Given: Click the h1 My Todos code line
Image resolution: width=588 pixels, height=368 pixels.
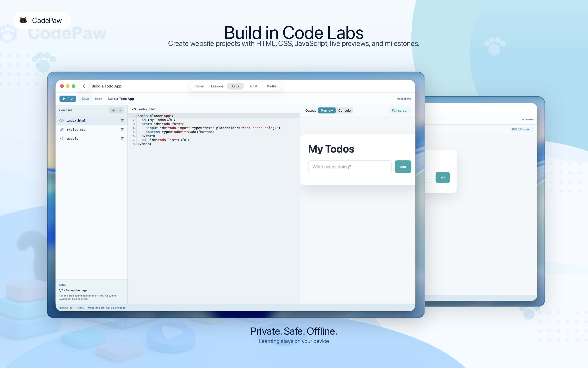Looking at the screenshot, I should [x=159, y=120].
